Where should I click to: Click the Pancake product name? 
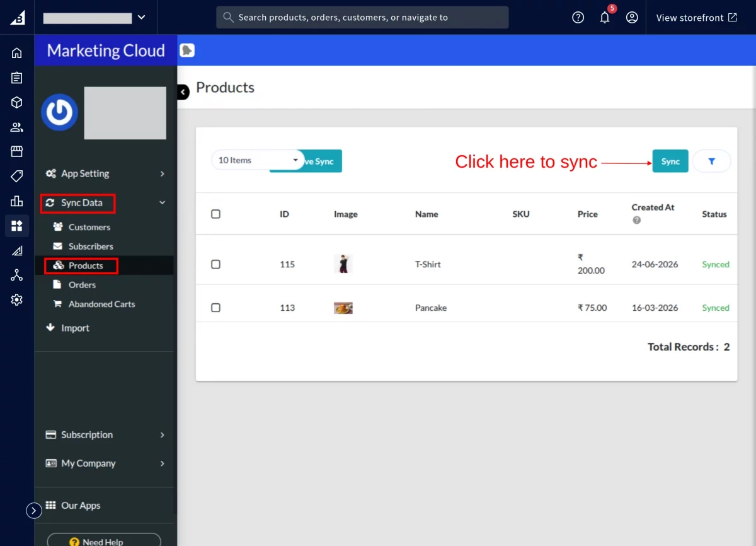[x=431, y=308]
